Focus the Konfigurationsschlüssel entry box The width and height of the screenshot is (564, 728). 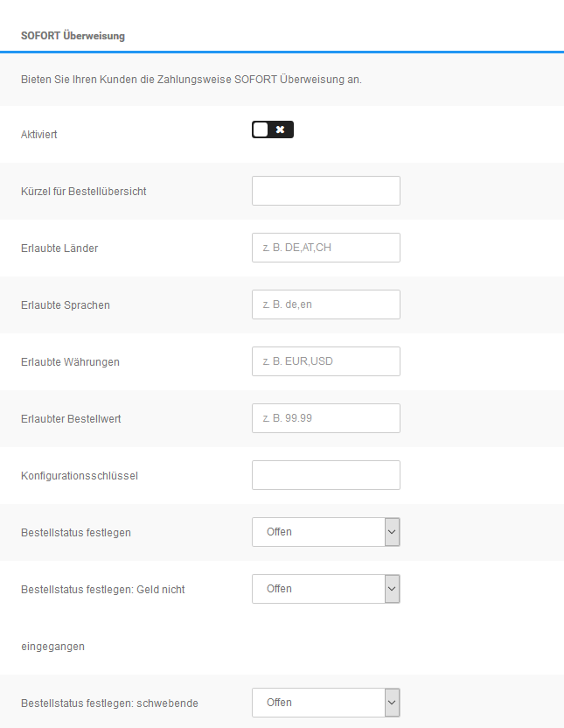pyautogui.click(x=325, y=474)
